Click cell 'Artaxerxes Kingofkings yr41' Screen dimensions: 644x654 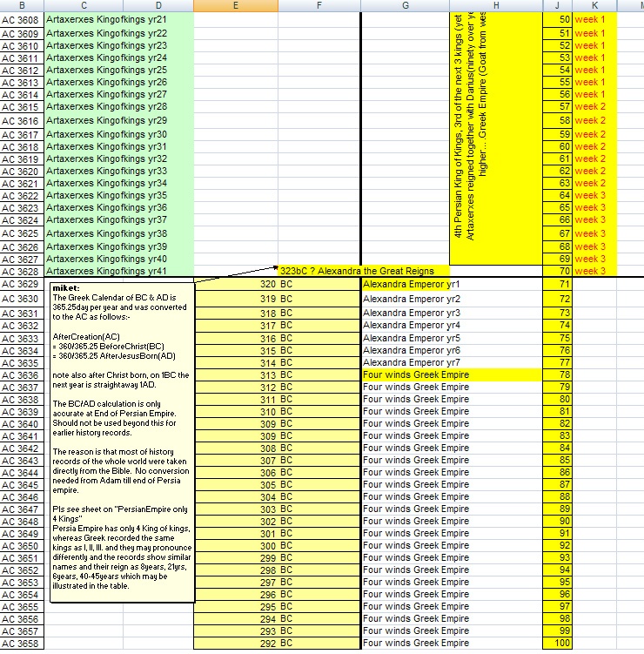point(119,271)
